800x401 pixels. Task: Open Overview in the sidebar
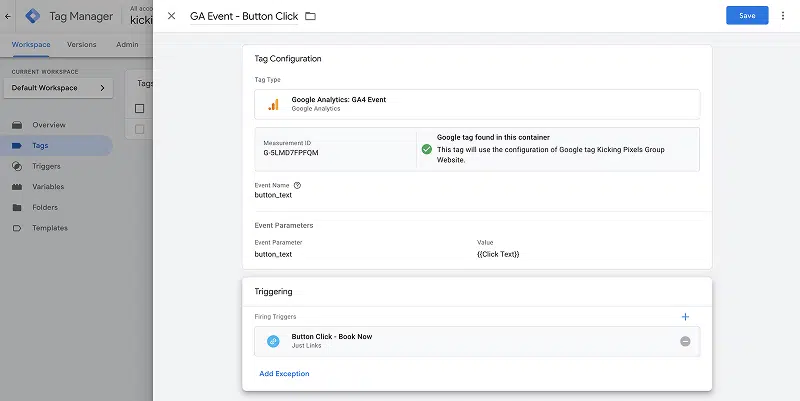[48, 124]
